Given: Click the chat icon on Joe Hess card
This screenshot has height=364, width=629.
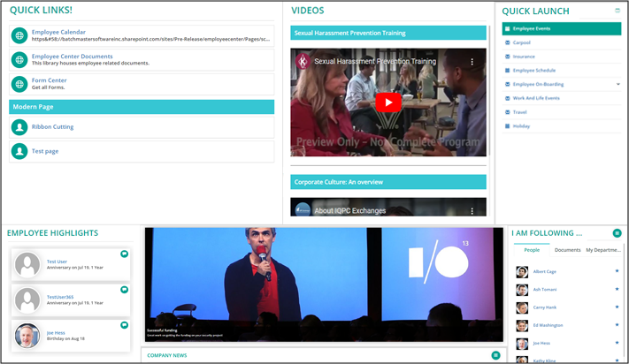Looking at the screenshot, I should (x=124, y=325).
